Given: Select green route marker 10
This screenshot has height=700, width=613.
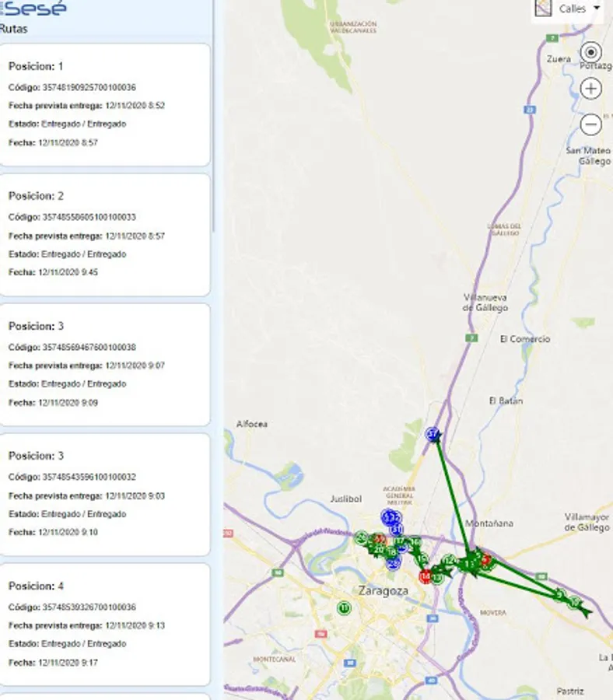Looking at the screenshot, I should (575, 603).
